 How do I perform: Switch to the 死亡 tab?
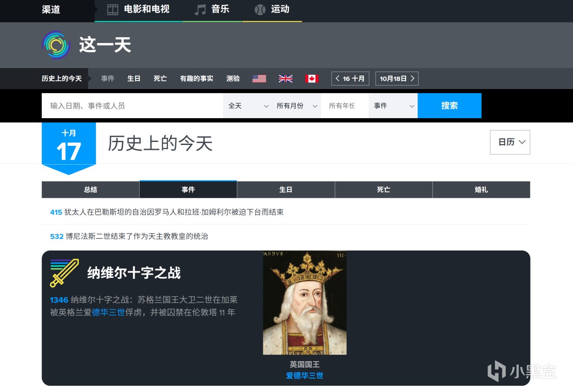[384, 190]
